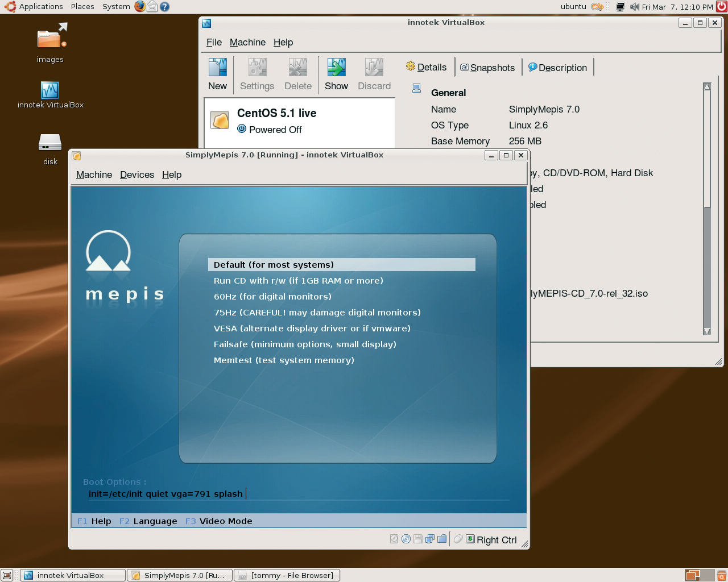
Task: Open the Help menu in VirtualBox manager
Action: (283, 42)
